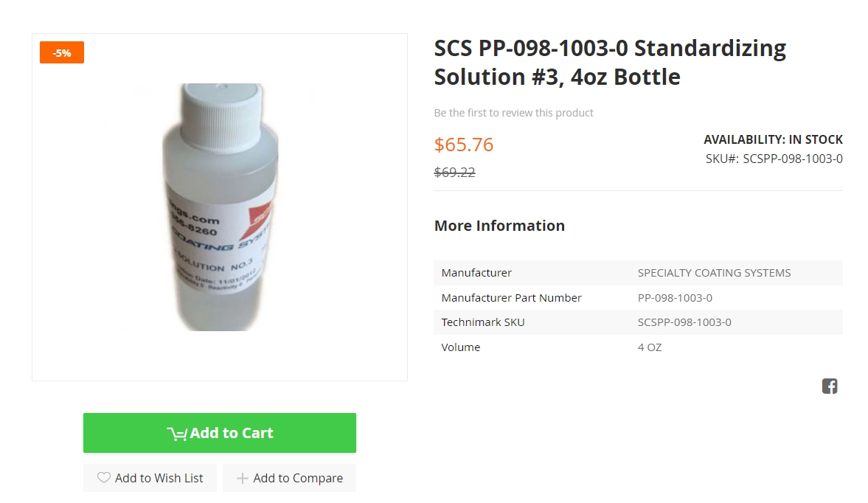The width and height of the screenshot is (868, 503).
Task: Click the heart icon beside Wish List
Action: coord(104,478)
